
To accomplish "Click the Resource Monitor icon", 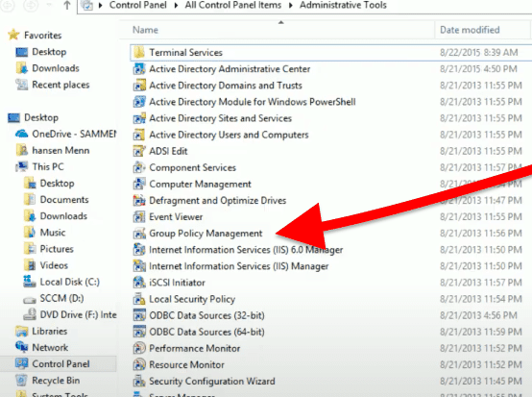I will (139, 364).
